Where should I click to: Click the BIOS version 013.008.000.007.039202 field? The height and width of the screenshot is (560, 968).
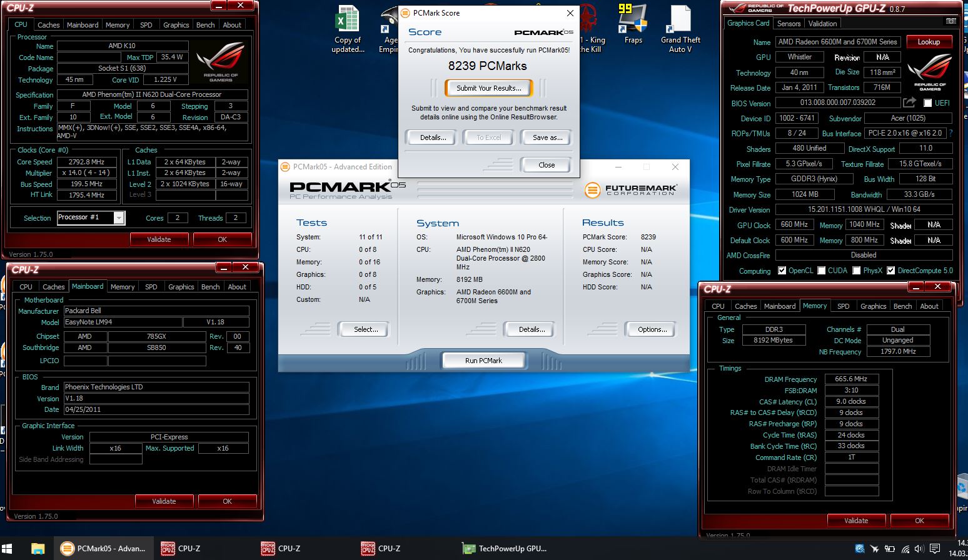pyautogui.click(x=837, y=102)
